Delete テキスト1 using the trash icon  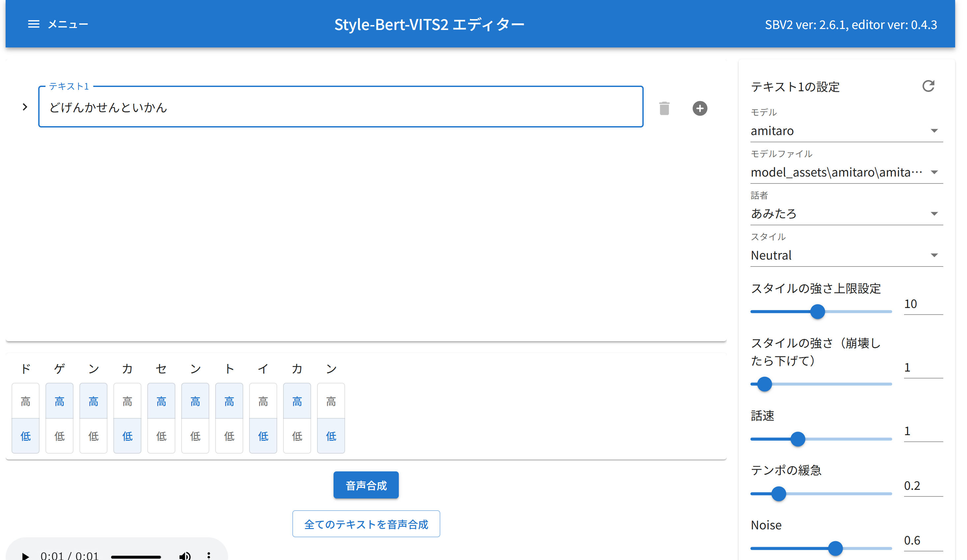pyautogui.click(x=664, y=108)
